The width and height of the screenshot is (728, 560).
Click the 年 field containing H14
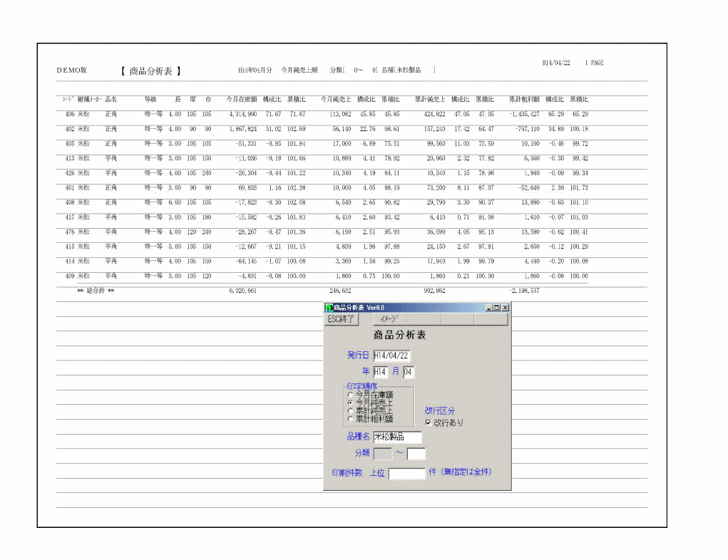pyautogui.click(x=380, y=372)
